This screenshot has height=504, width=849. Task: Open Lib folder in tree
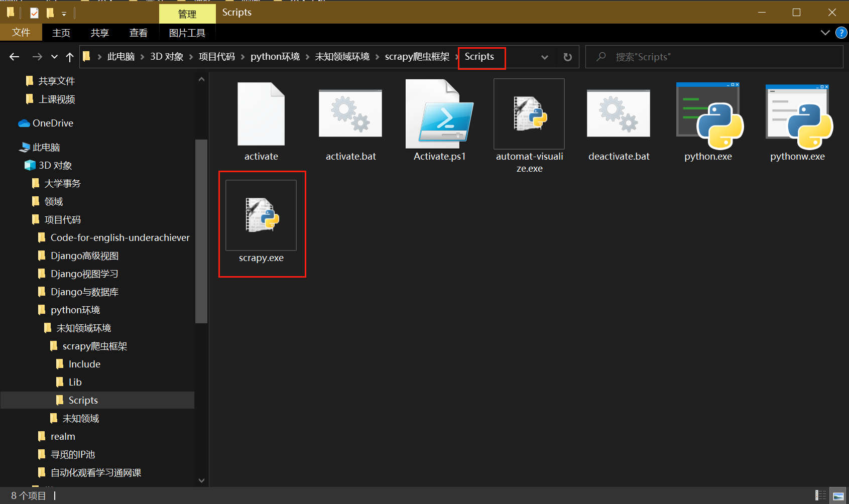75,382
